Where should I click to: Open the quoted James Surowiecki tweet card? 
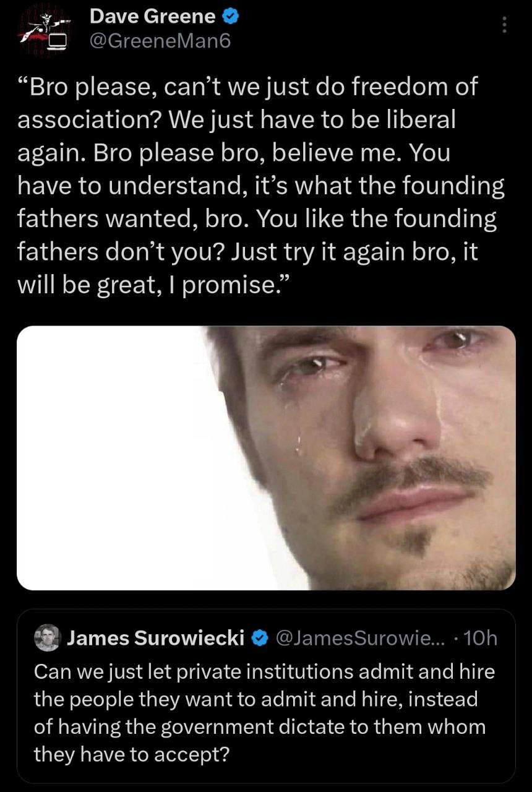(x=266, y=696)
